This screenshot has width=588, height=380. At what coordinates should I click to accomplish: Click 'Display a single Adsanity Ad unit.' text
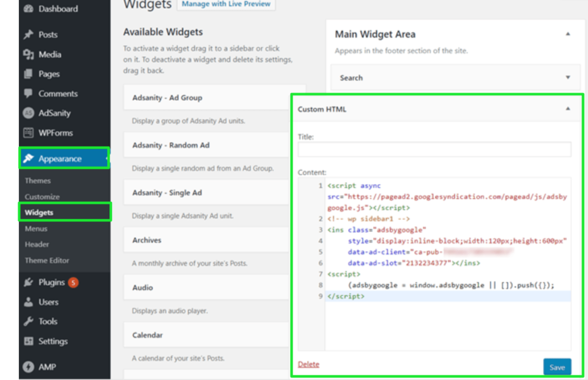point(182,216)
